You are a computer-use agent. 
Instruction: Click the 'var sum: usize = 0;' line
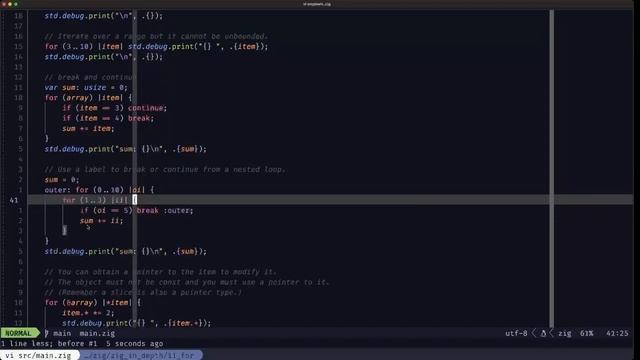point(86,87)
